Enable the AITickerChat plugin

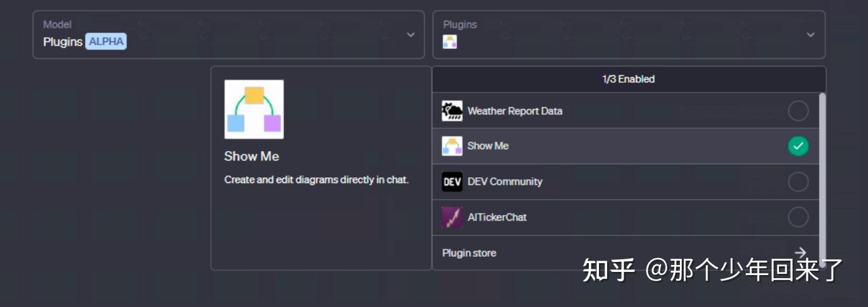[798, 217]
